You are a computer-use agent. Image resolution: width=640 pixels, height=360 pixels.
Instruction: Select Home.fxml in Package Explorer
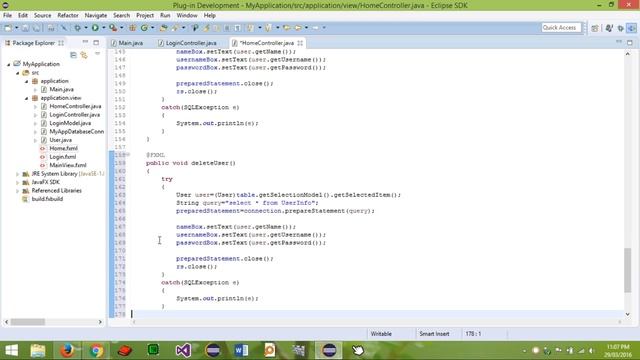pyautogui.click(x=63, y=148)
